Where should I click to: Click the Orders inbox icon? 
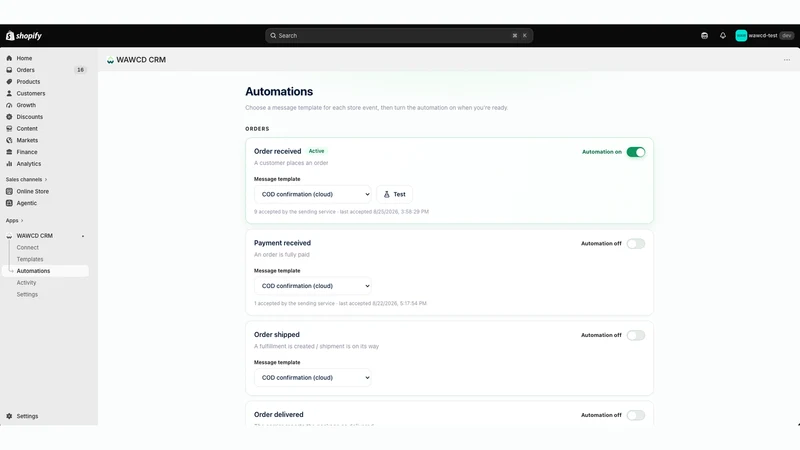9,70
